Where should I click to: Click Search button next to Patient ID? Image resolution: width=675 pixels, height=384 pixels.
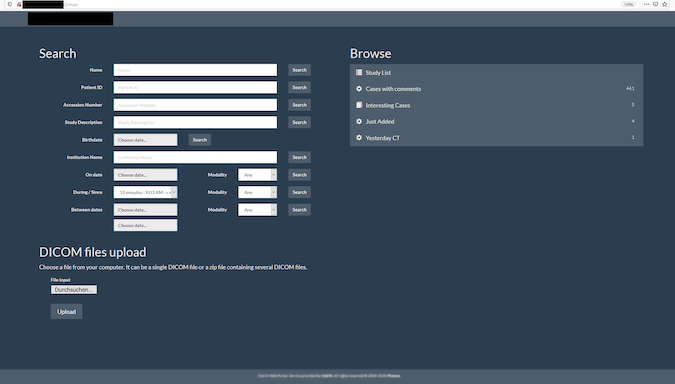point(300,87)
